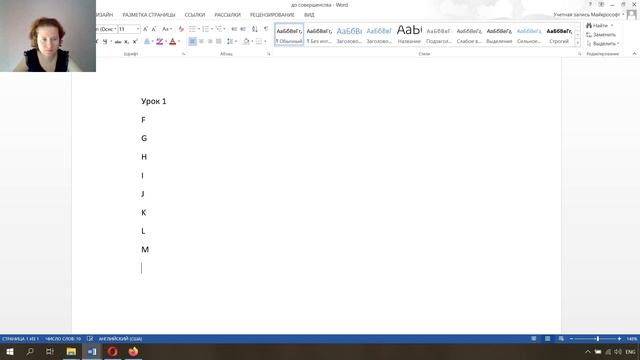This screenshot has height=360, width=640.
Task: Apply the Без интервала style
Action: pyautogui.click(x=319, y=35)
